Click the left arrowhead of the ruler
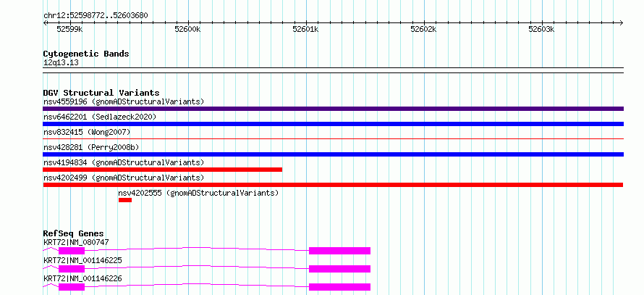Image resolution: width=644 pixels, height=295 pixels. pos(45,22)
